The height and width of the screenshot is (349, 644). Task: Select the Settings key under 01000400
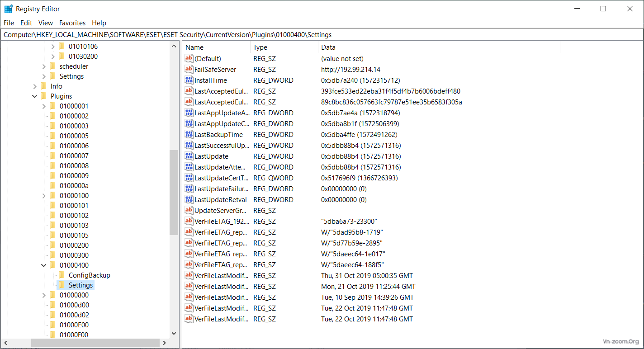(80, 285)
